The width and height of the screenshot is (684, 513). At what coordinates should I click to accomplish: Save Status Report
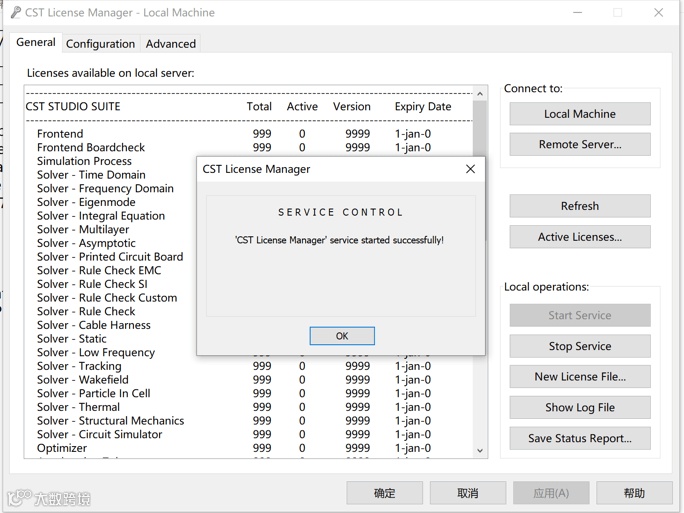pyautogui.click(x=580, y=438)
